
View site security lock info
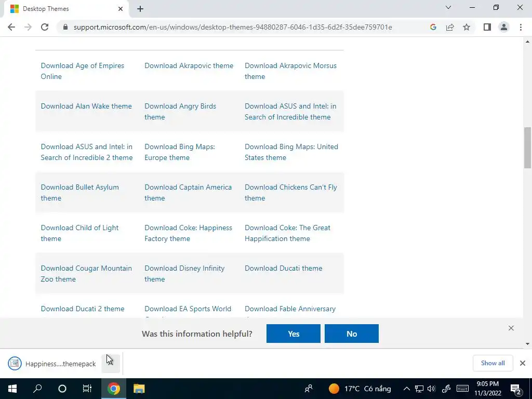point(65,27)
